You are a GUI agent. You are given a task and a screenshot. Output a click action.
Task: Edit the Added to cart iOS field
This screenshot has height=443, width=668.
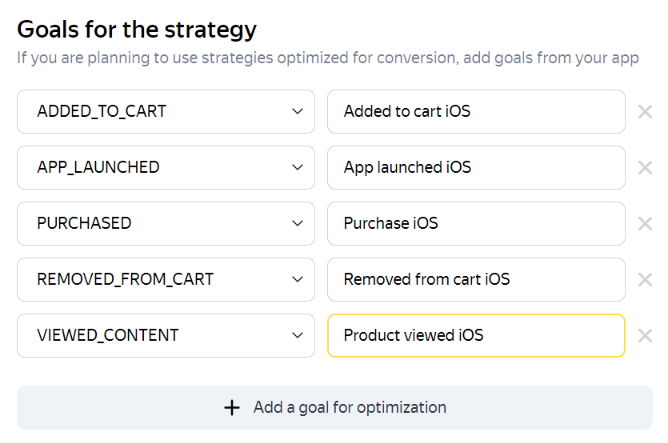475,112
